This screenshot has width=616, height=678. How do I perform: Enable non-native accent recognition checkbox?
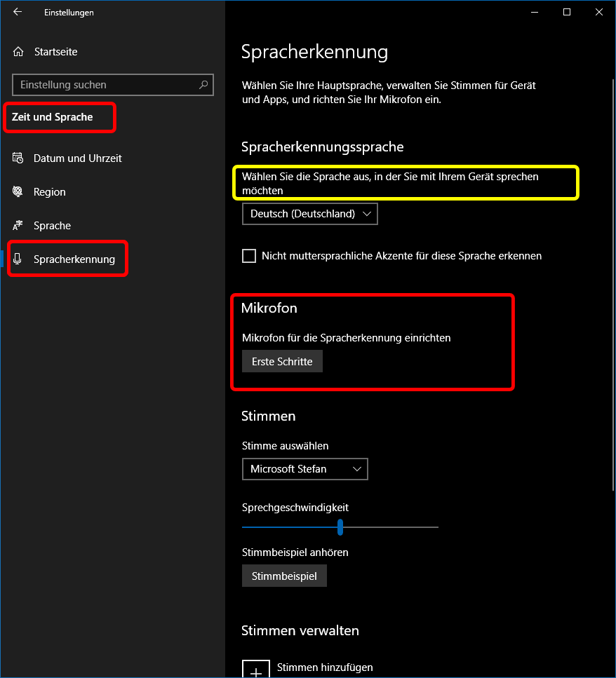pyautogui.click(x=249, y=256)
